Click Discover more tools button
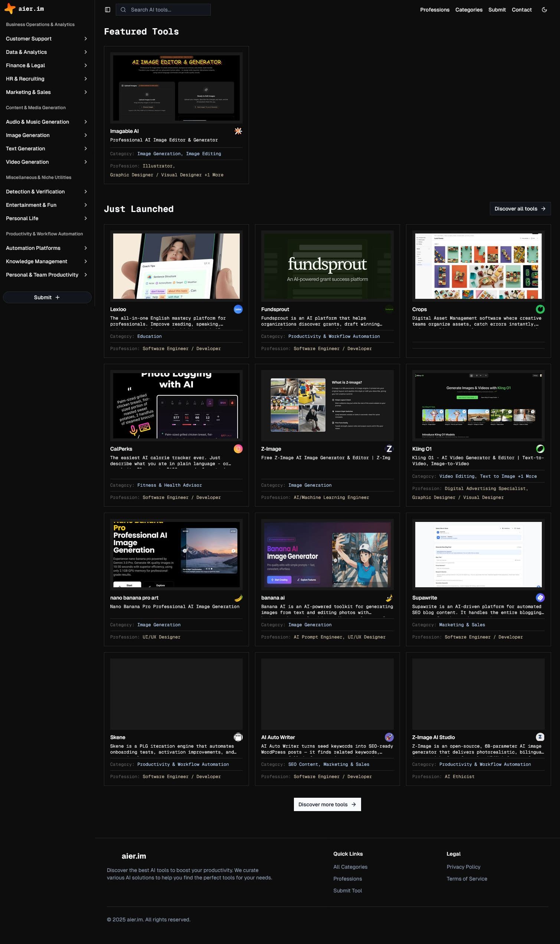The width and height of the screenshot is (560, 944). click(x=327, y=804)
